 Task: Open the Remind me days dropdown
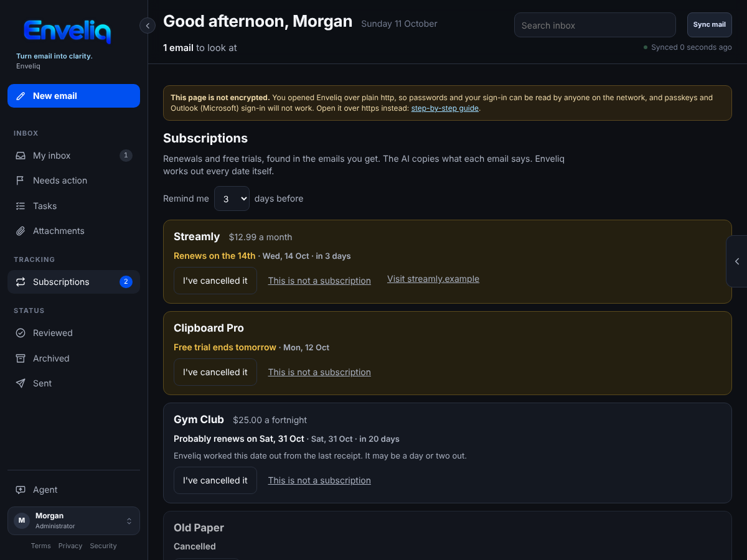click(232, 198)
